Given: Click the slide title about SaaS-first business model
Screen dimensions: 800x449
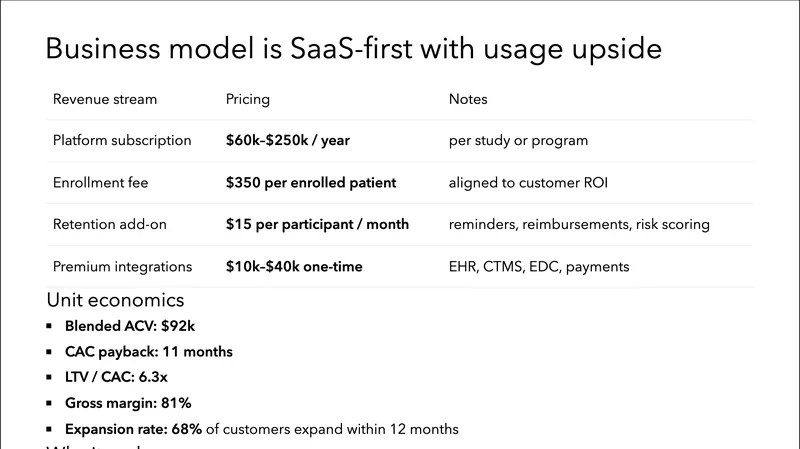Looking at the screenshot, I should [x=354, y=48].
